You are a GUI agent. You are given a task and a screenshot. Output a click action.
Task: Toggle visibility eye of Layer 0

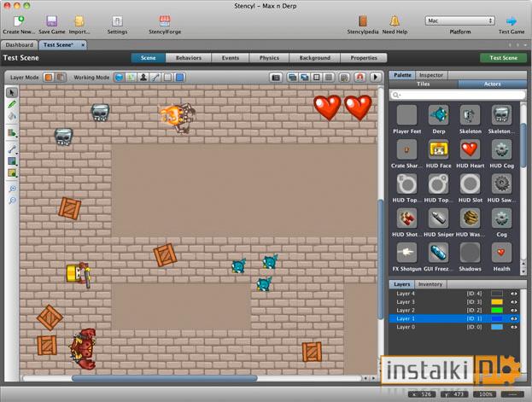tap(514, 327)
